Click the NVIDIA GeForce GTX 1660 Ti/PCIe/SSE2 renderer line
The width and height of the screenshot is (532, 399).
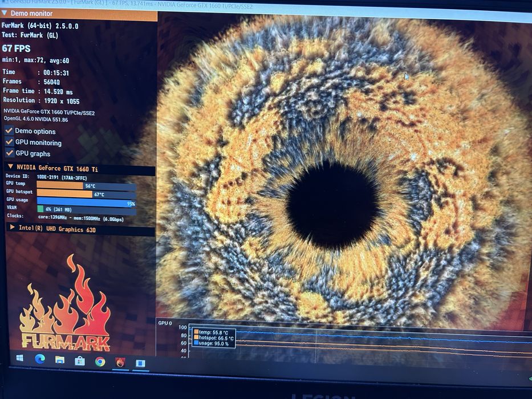49,112
